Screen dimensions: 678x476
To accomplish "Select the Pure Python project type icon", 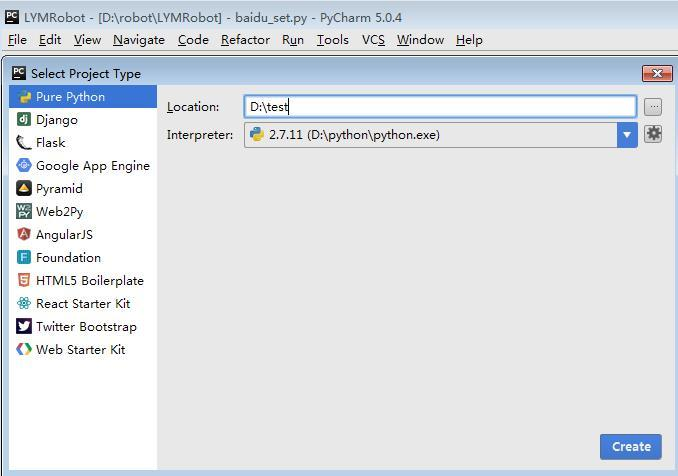I will [x=24, y=97].
